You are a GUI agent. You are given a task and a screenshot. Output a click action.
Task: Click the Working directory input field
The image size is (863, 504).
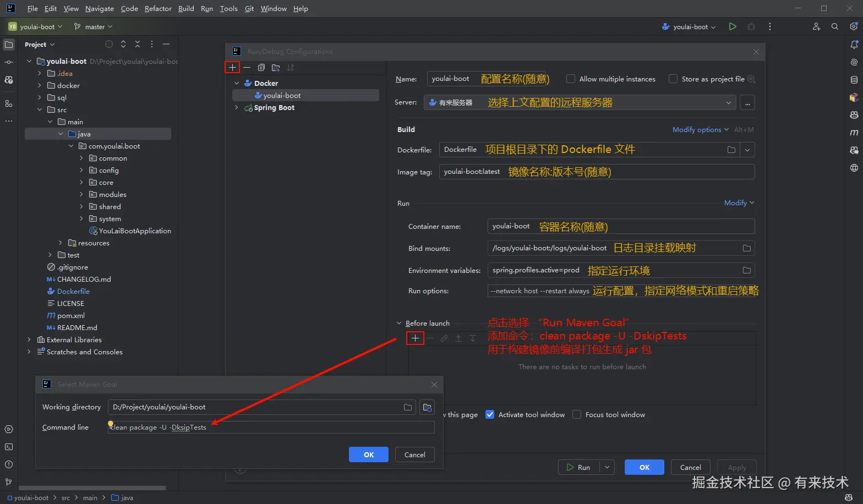click(263, 407)
